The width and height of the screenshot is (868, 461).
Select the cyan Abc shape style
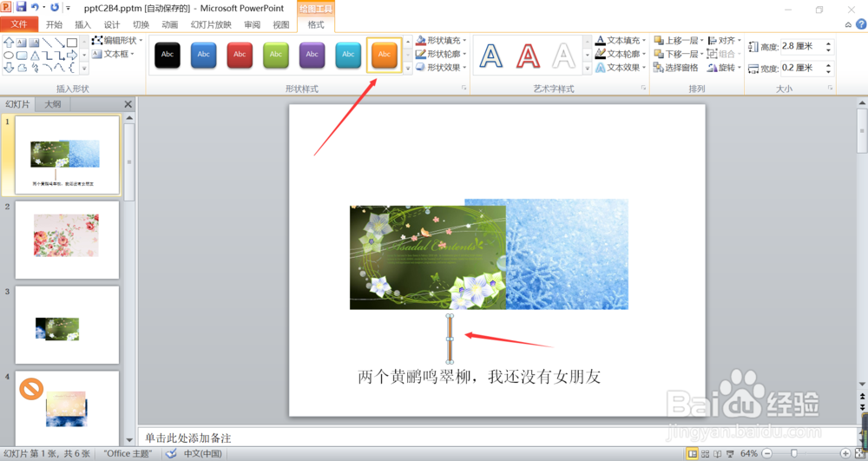(348, 54)
